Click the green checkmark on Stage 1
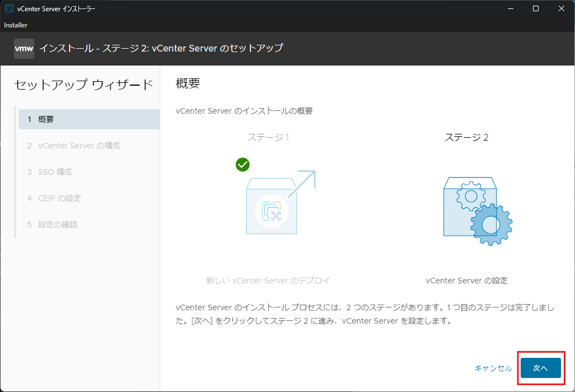The image size is (575, 392). point(243,165)
